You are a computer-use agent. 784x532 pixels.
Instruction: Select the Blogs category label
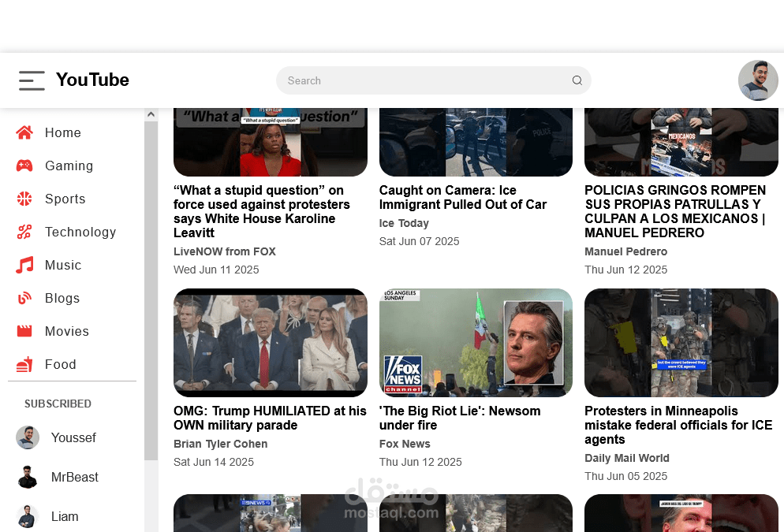pyautogui.click(x=62, y=298)
